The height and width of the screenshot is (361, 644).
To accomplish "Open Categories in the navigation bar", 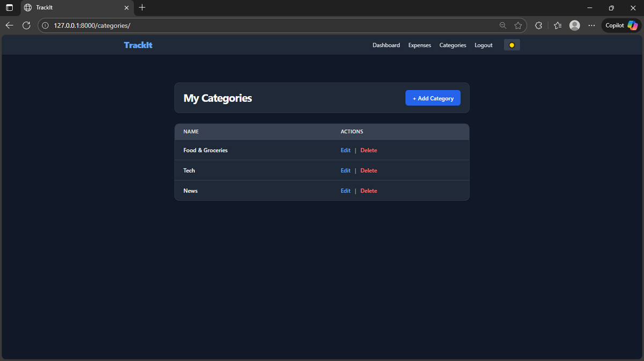I will coord(453,45).
